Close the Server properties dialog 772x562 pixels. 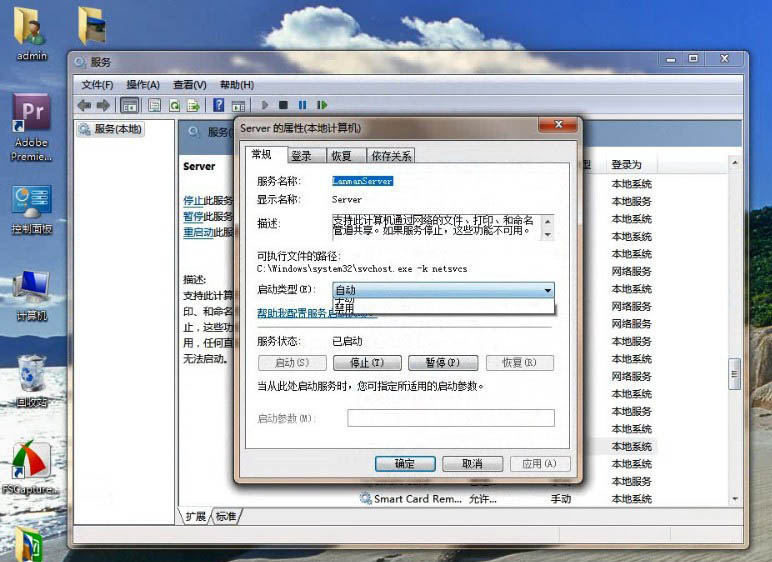(558, 125)
